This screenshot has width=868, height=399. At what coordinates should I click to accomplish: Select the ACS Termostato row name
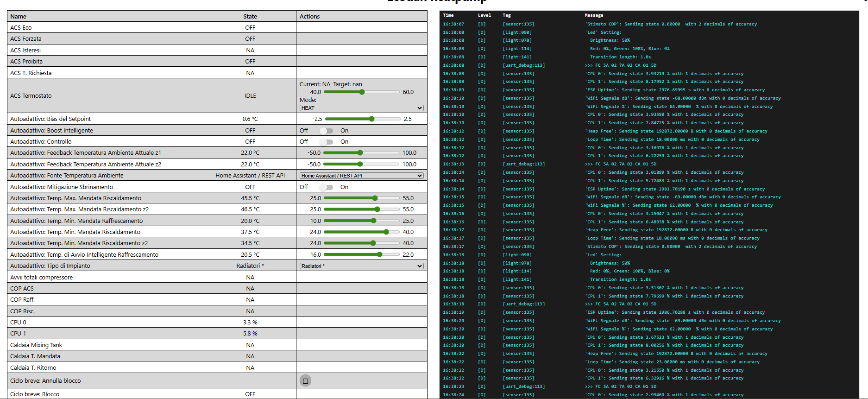click(31, 96)
